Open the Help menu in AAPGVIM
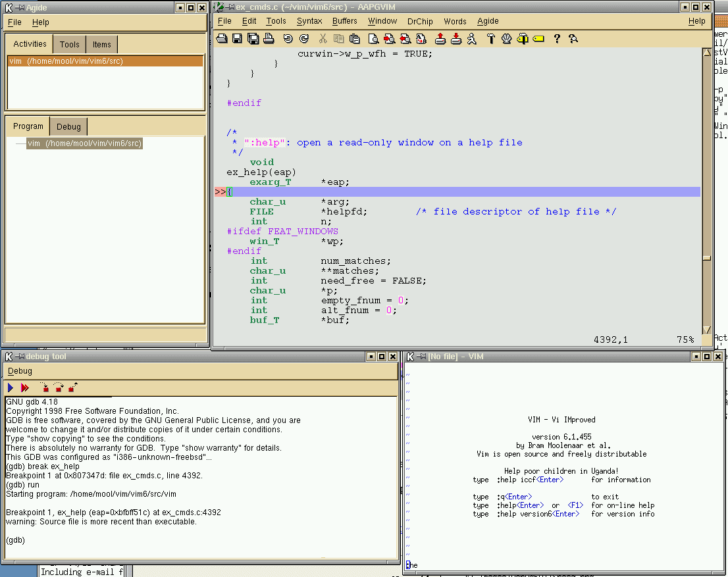This screenshot has height=577, width=728. point(696,21)
